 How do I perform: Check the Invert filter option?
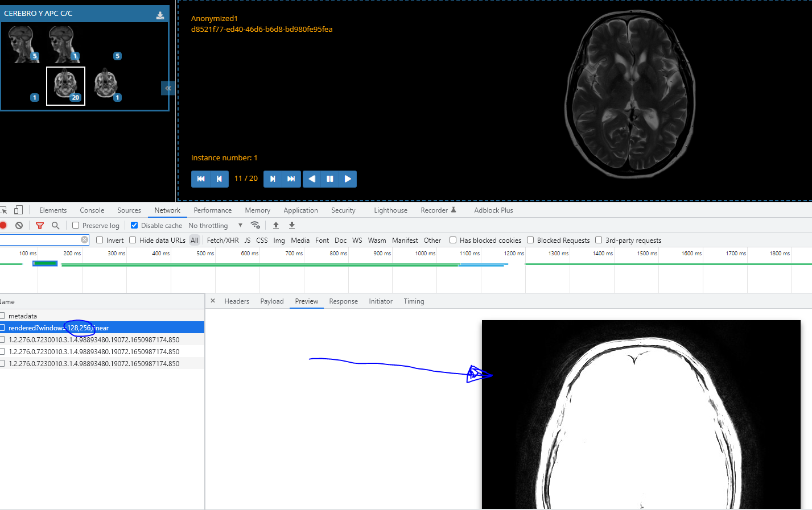(x=100, y=240)
